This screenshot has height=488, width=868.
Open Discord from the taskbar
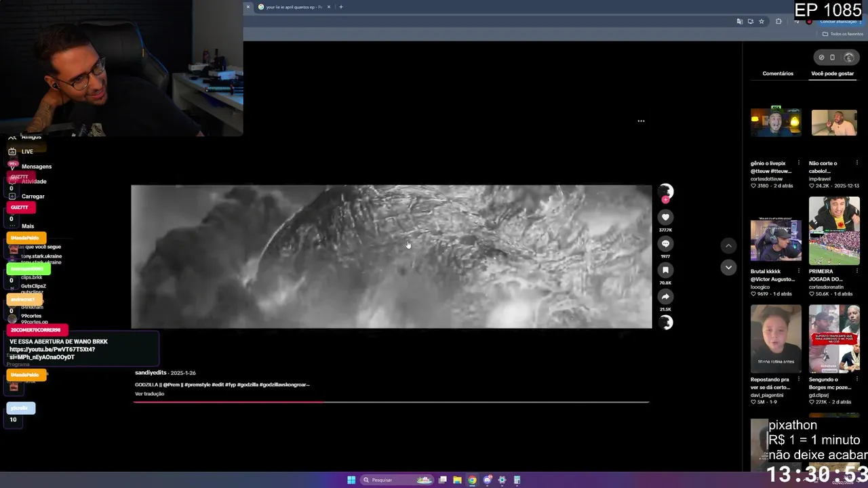pos(487,480)
